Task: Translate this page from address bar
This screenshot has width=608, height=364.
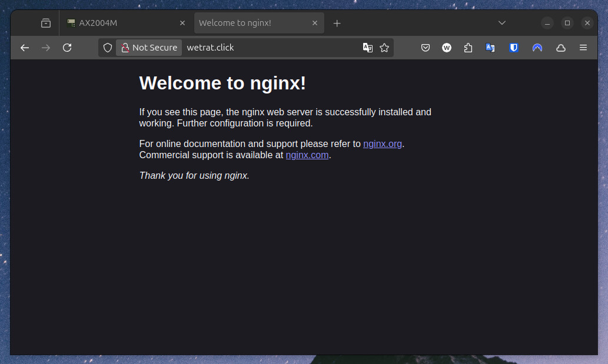Action: [368, 48]
